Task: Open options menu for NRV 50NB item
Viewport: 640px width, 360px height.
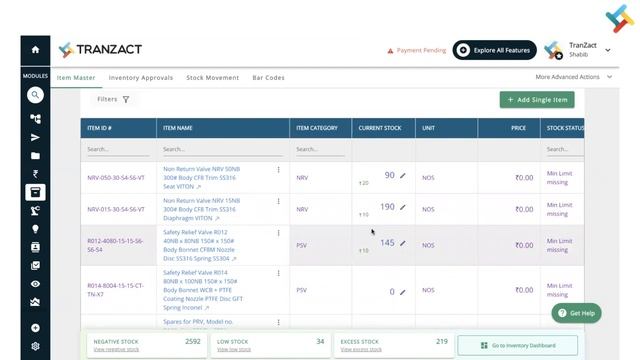Action: tap(279, 169)
